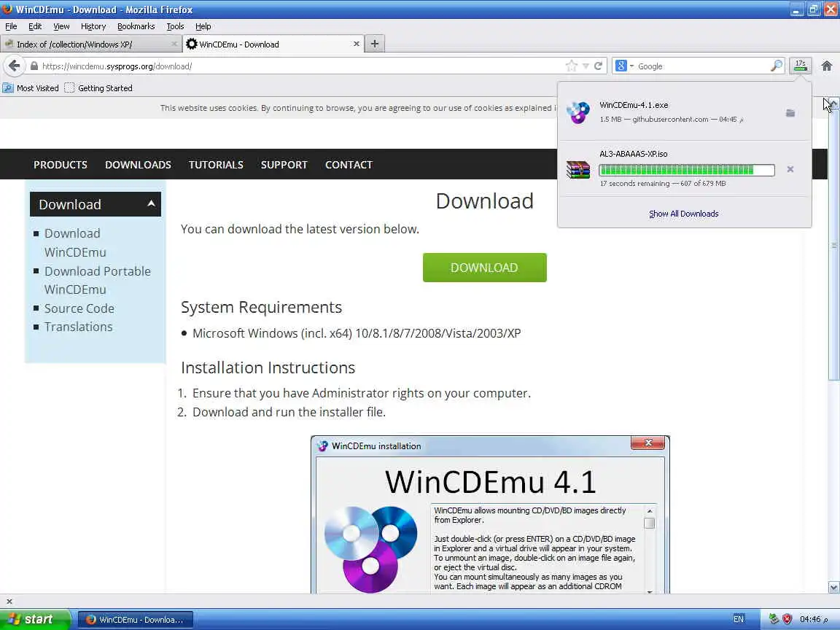Click the URL address field
Image resolution: width=840 pixels, height=630 pixels.
point(300,66)
